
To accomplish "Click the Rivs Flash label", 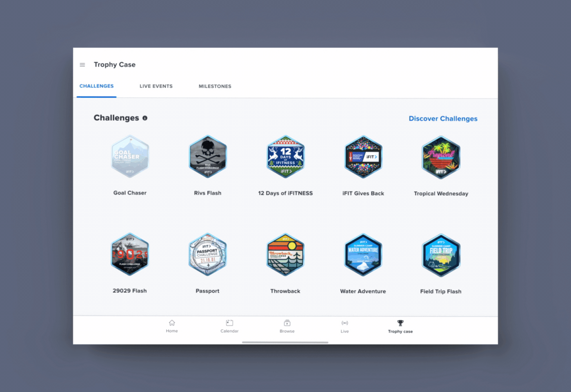I will point(208,193).
